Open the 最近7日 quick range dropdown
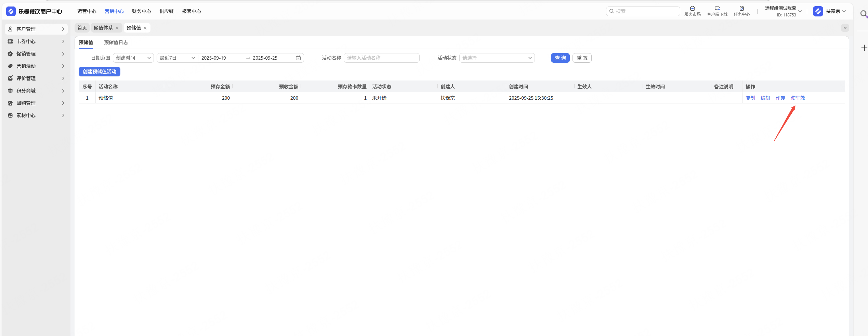The width and height of the screenshot is (868, 336). coord(177,58)
